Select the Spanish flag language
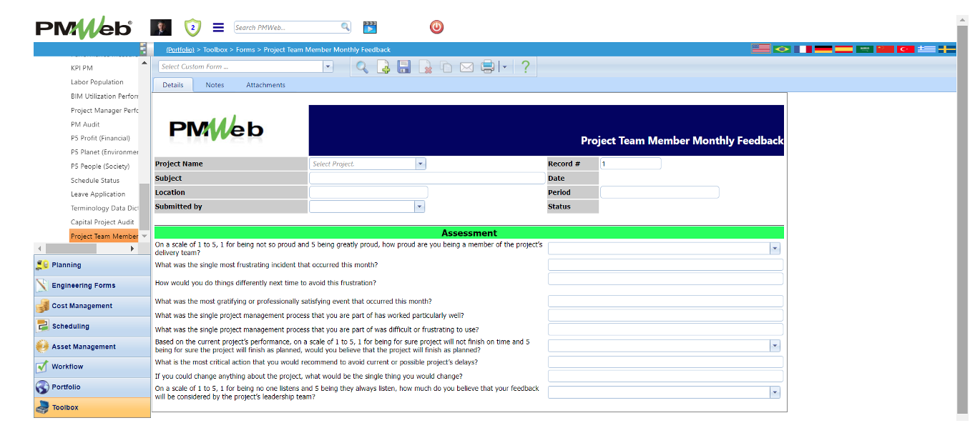The image size is (980, 438). click(x=844, y=49)
